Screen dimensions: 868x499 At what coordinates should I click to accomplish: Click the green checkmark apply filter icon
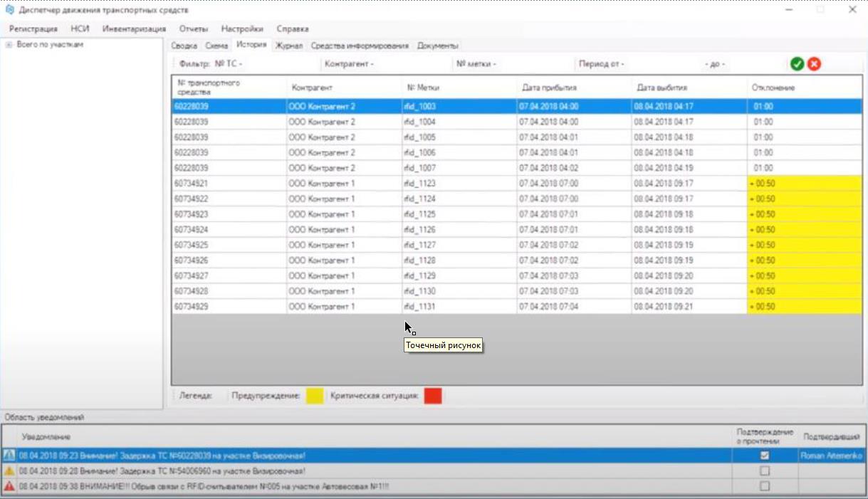click(797, 64)
